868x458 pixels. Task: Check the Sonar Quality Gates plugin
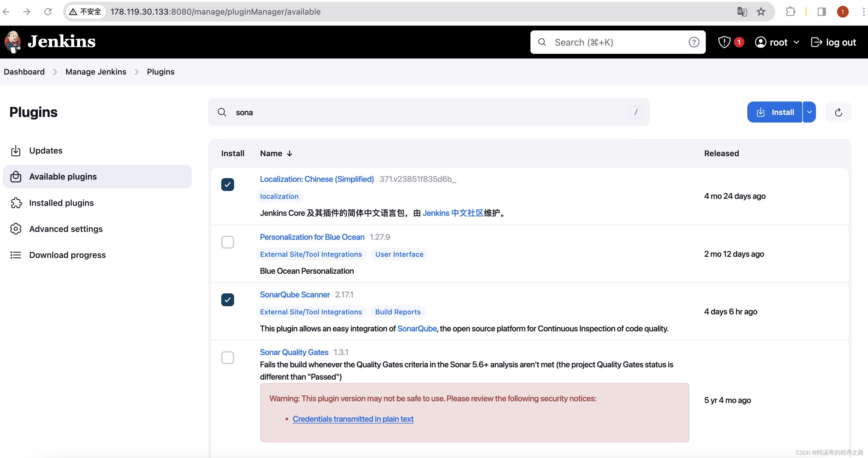click(x=227, y=357)
